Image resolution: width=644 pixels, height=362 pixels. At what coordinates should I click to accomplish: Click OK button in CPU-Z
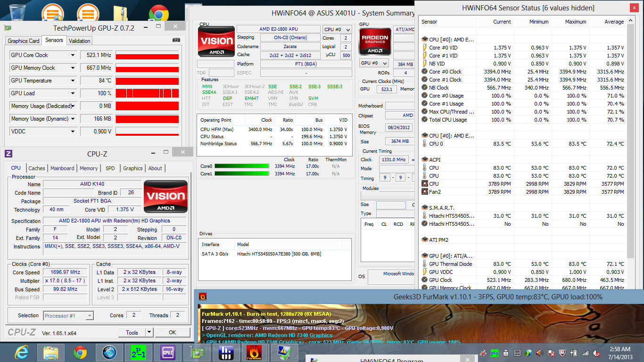(x=172, y=332)
